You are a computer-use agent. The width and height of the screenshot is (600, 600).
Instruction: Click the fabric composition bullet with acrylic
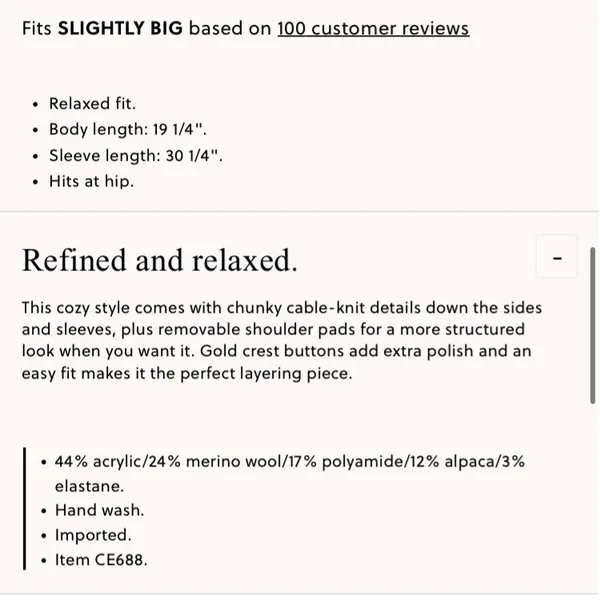pos(290,474)
